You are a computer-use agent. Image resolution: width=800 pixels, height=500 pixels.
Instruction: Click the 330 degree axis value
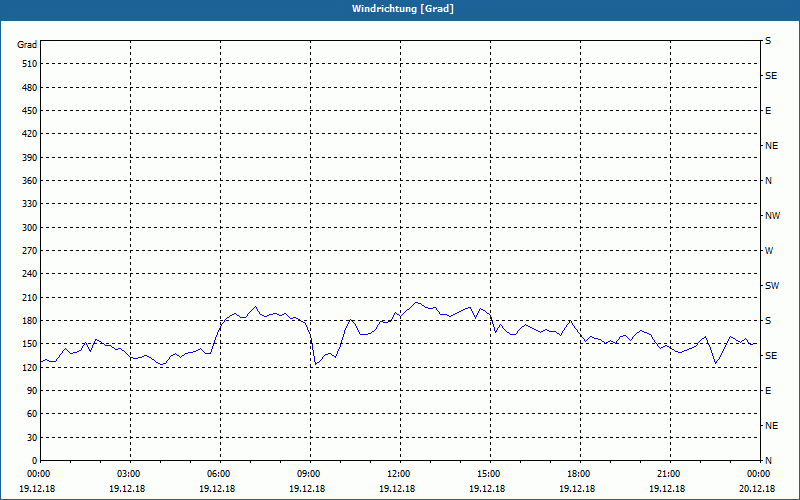30,204
